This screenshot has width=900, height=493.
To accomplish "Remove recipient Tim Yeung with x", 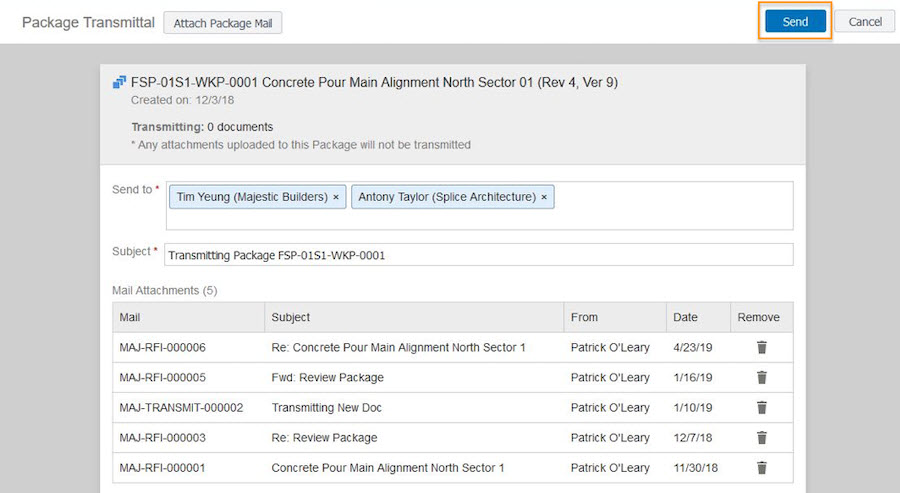I will pos(336,197).
